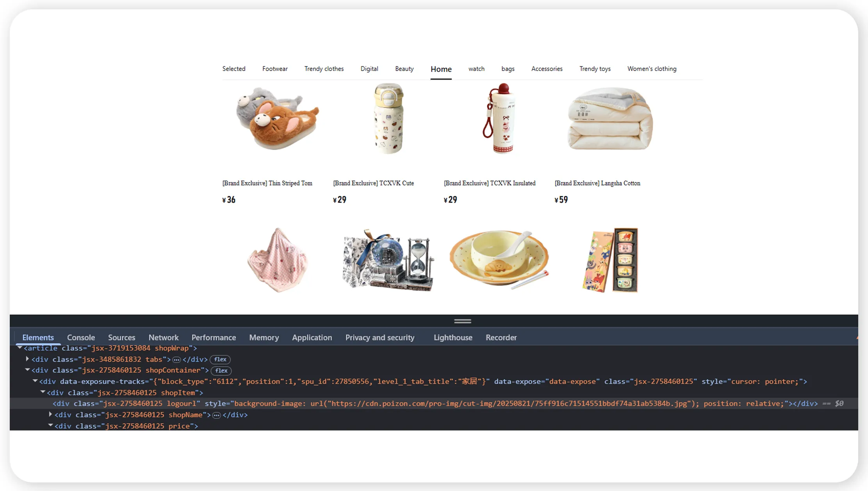Click the snow globe hourglass product image
The height and width of the screenshot is (491, 868).
click(388, 260)
